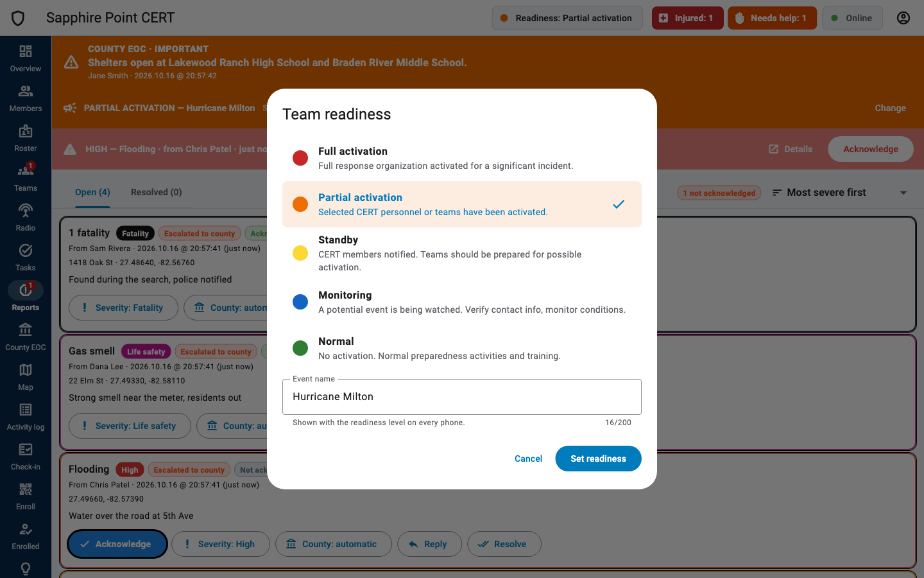
Task: Open Tasks in the sidebar
Action: 26,257
